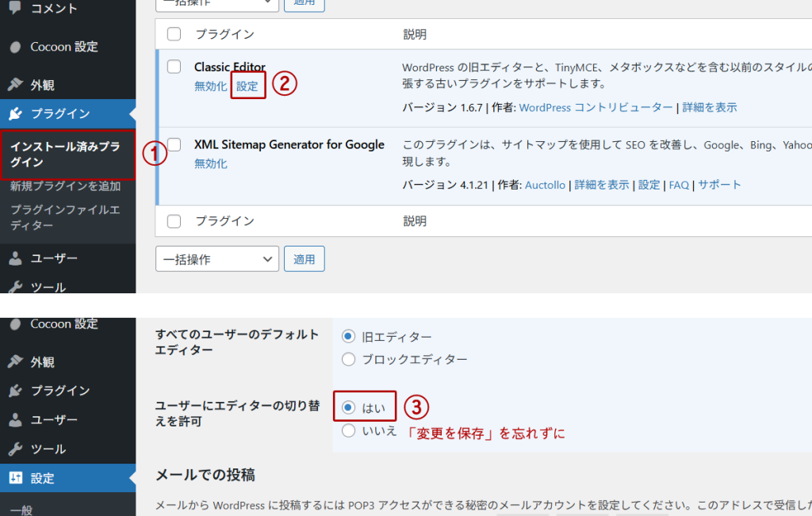Click the 説明 column header at table top
Screen dimensions: 812x516
(415, 35)
